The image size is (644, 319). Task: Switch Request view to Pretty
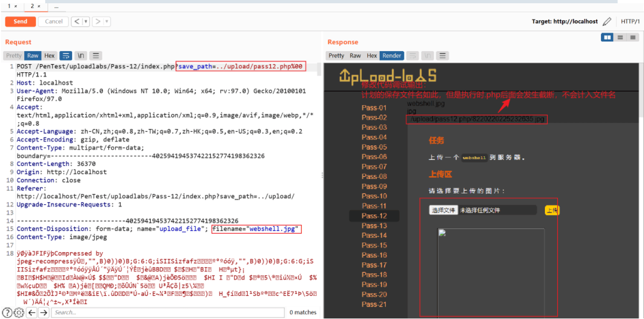coord(14,56)
